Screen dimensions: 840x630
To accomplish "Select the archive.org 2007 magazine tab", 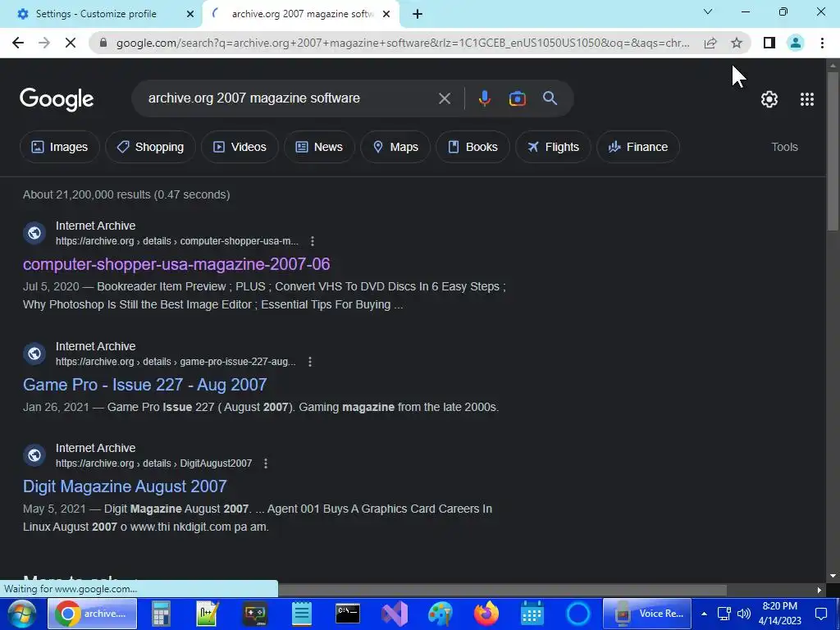I will point(303,14).
